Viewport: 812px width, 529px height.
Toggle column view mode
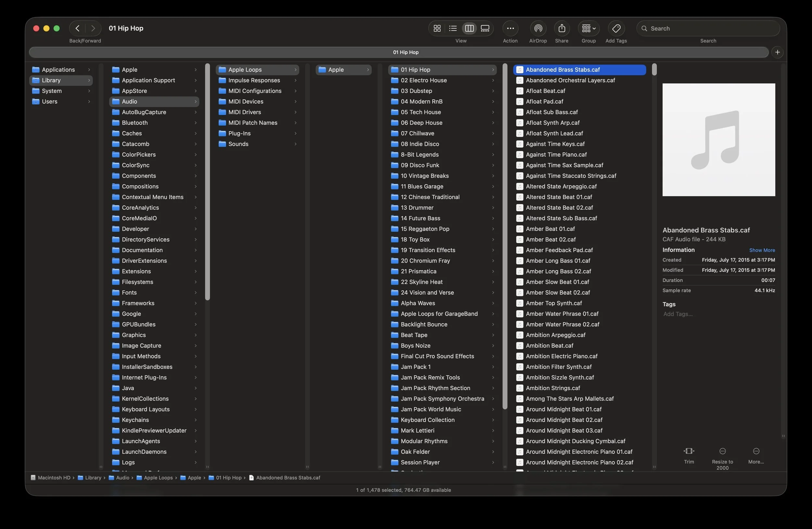469,28
